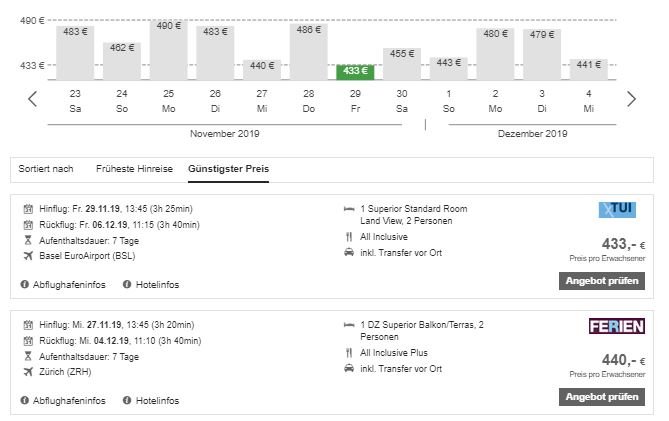
Task: Click Hotelinfos info icon in FERIEN offer
Action: pos(127,401)
